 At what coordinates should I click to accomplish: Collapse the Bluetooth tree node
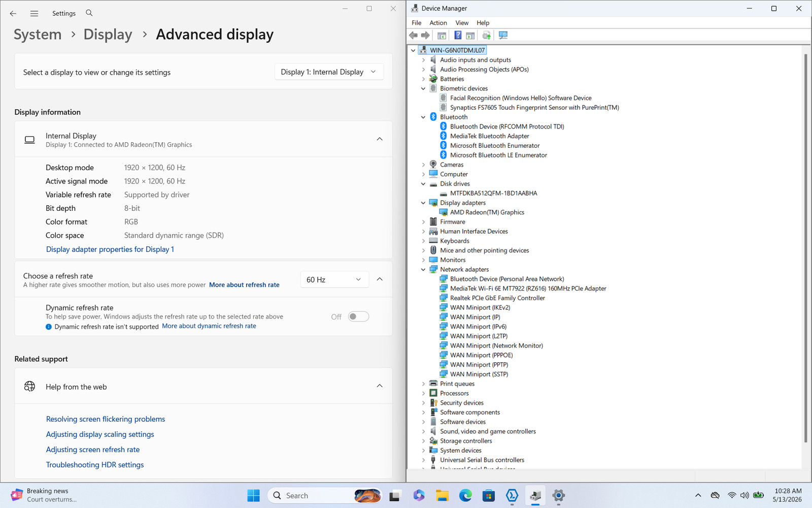point(423,117)
